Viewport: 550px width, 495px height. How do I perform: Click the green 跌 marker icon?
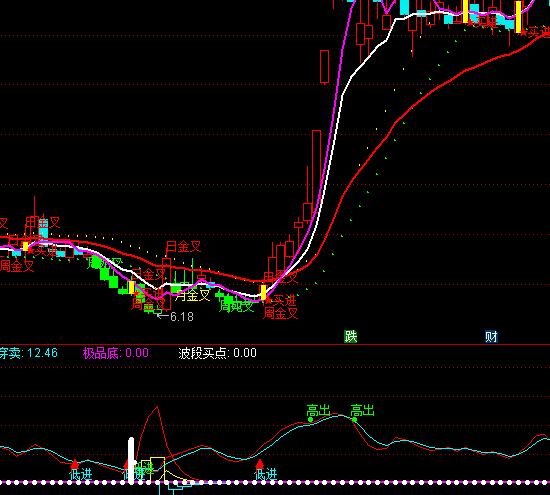(350, 336)
